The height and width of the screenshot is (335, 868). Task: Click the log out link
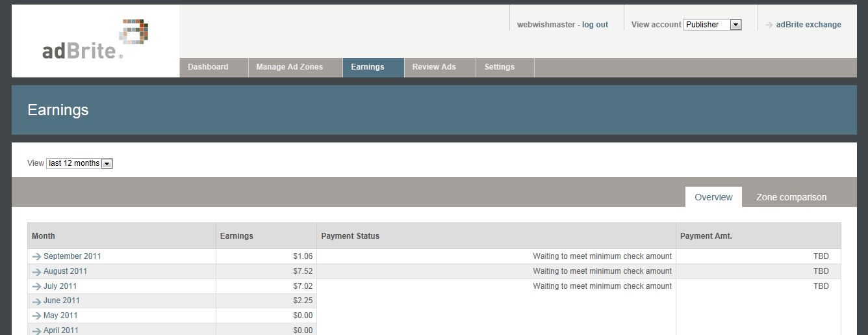point(595,25)
